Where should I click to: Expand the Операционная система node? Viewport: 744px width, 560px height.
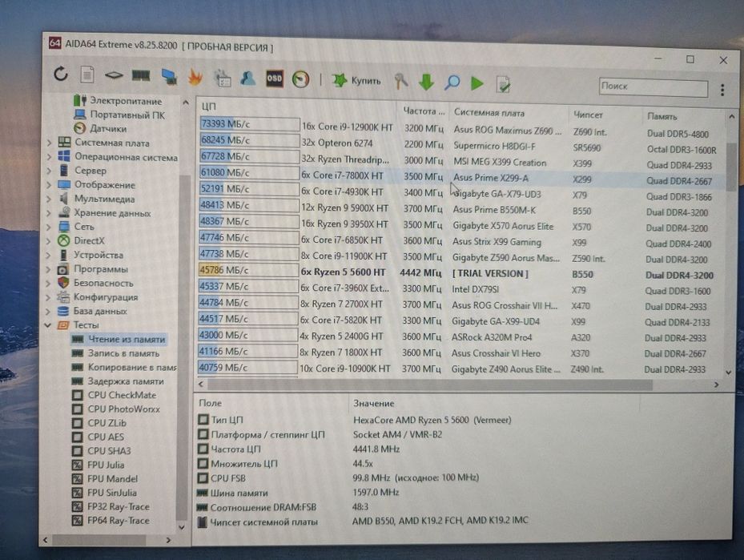tap(50, 156)
